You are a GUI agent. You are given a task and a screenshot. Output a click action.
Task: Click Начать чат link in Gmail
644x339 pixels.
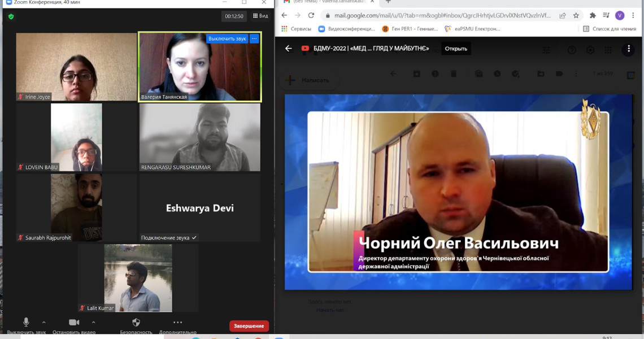pyautogui.click(x=330, y=310)
